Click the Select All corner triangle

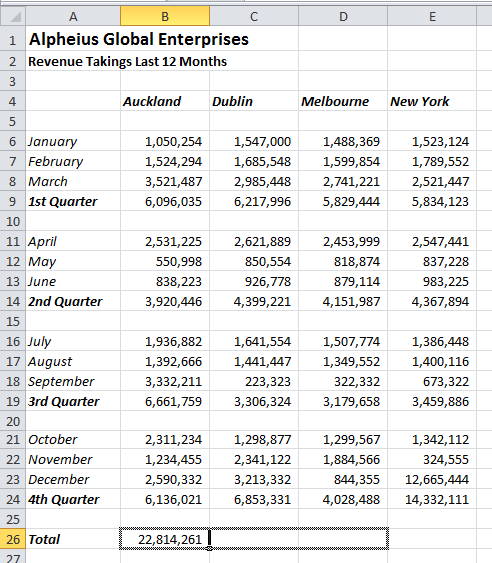pyautogui.click(x=13, y=17)
